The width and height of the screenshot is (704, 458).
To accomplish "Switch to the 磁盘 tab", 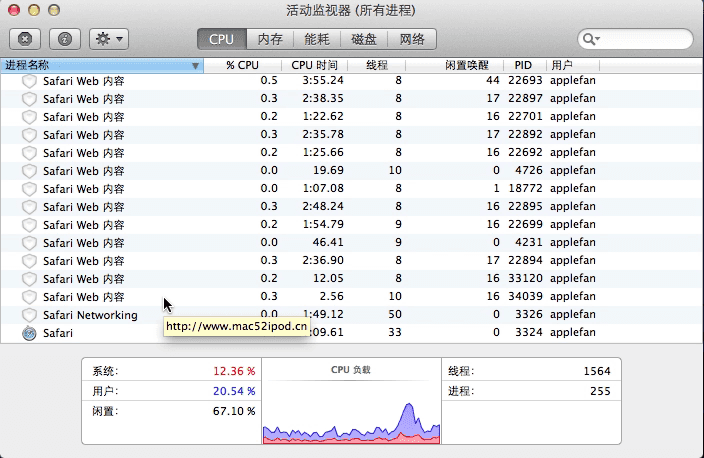I will pyautogui.click(x=364, y=39).
